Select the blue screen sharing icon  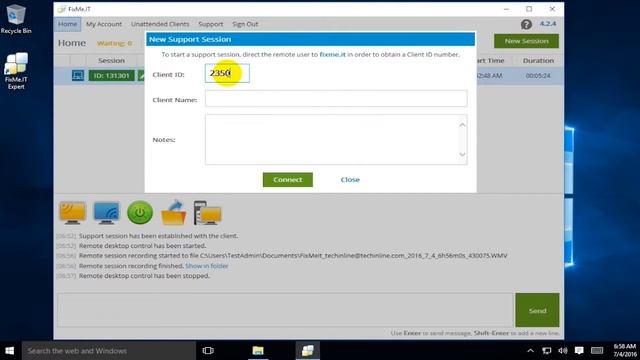(107, 212)
